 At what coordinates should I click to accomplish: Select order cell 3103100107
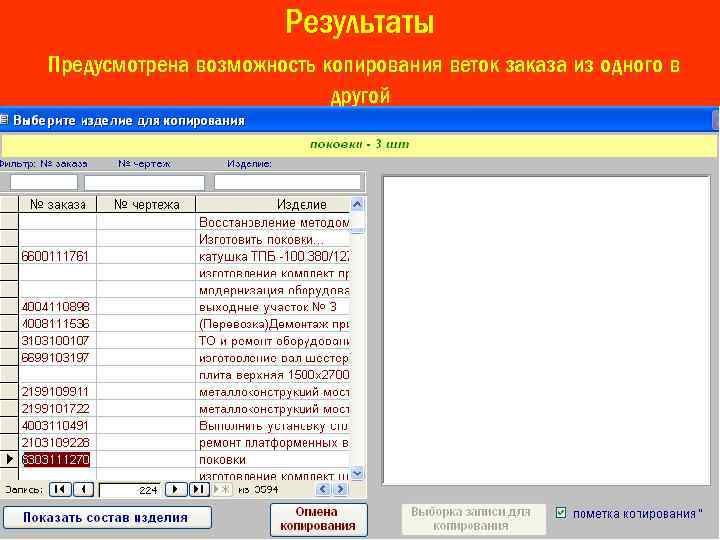click(57, 341)
